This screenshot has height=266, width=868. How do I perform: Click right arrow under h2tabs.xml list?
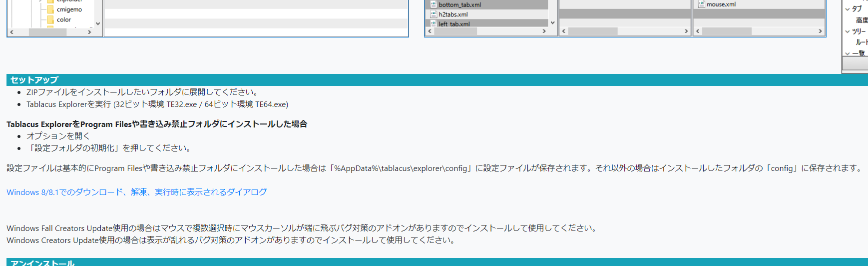544,31
